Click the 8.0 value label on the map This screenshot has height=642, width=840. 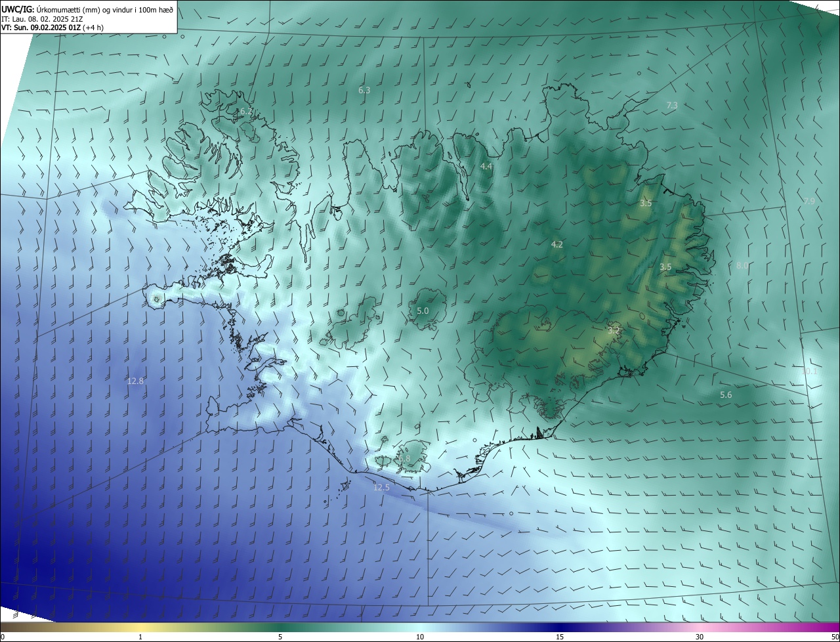[x=742, y=265]
